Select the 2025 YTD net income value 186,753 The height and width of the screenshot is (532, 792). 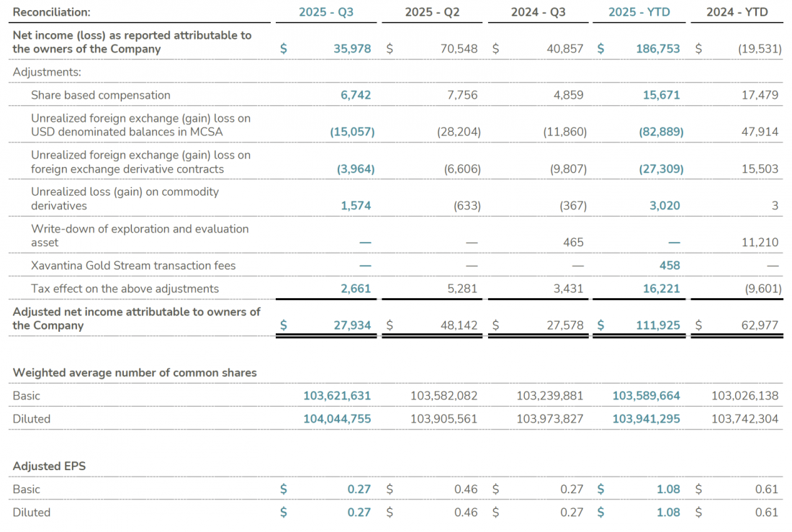point(658,49)
